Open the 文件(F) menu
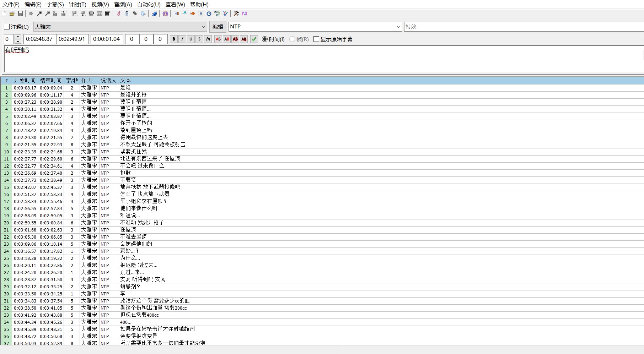The height and width of the screenshot is (354, 644). [x=11, y=5]
